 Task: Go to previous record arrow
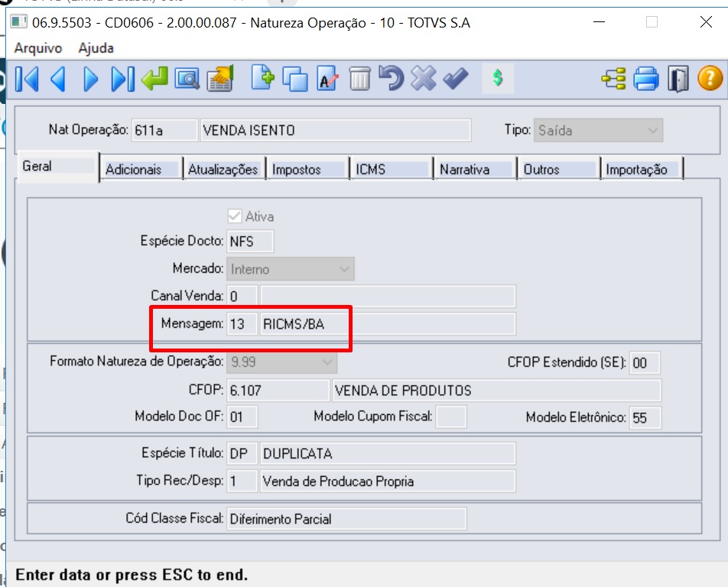pyautogui.click(x=58, y=79)
